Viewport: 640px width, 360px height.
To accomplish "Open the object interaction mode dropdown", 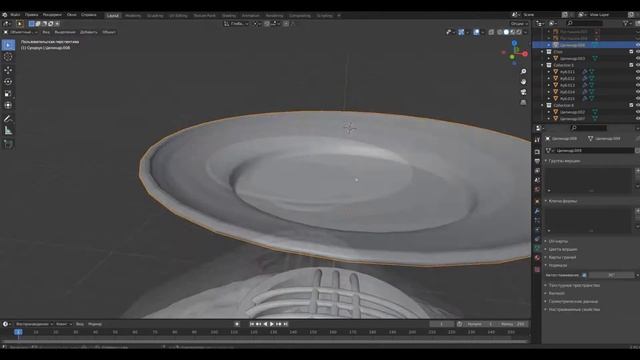I will pyautogui.click(x=20, y=32).
